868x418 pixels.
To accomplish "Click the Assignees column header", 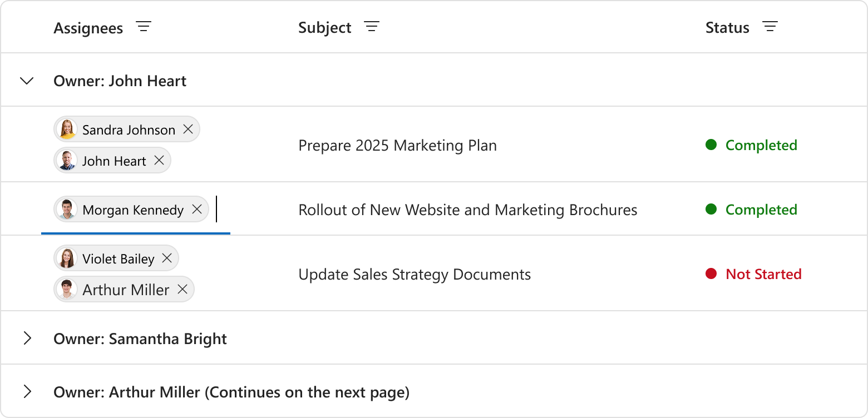I will pos(88,28).
